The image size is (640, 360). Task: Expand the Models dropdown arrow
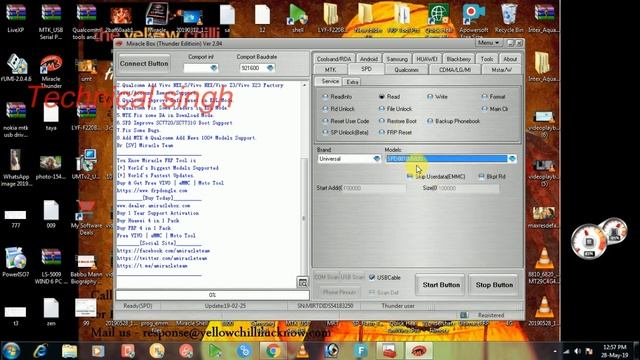[x=512, y=159]
